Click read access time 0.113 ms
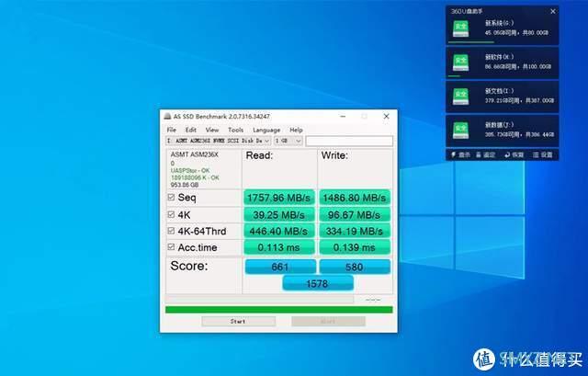This screenshot has height=376, width=588. coord(279,247)
